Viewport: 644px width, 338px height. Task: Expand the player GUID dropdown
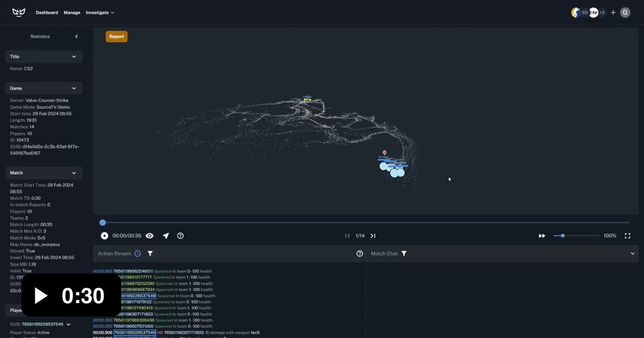coord(69,324)
